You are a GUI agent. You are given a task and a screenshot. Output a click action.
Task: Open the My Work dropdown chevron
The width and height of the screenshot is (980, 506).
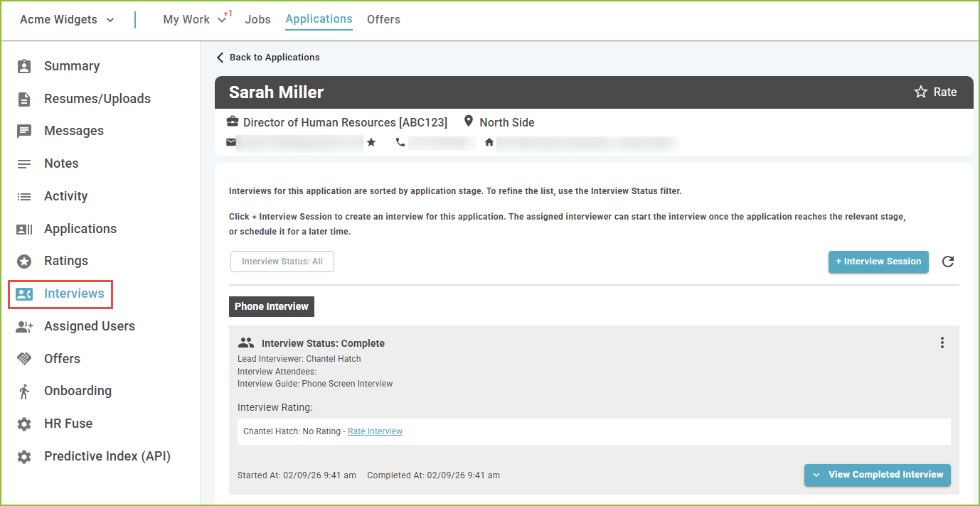point(222,20)
